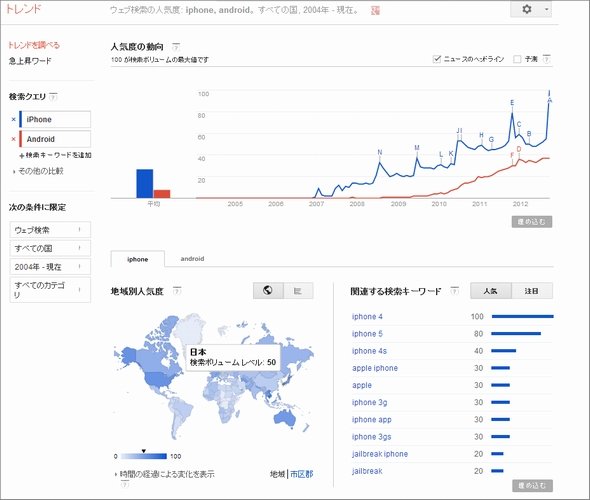The height and width of the screenshot is (500, 590).
Task: Open the related keyword jailbreak
Action: coord(367,471)
